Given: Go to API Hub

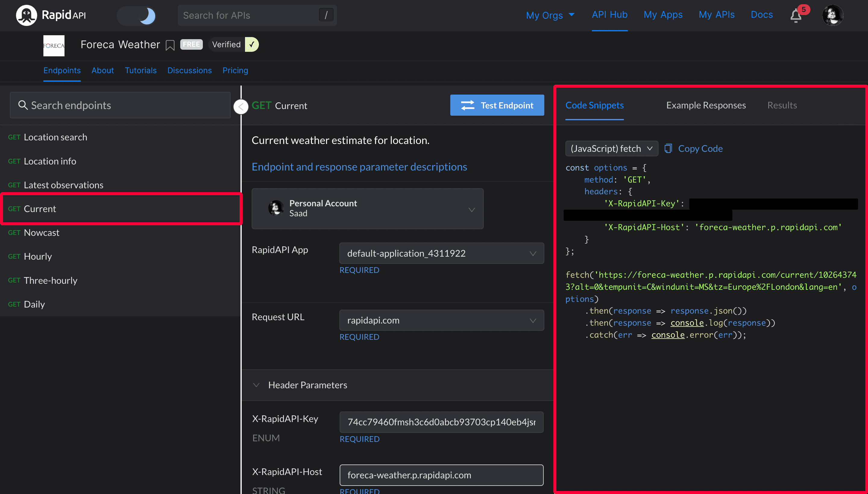Looking at the screenshot, I should coord(609,14).
